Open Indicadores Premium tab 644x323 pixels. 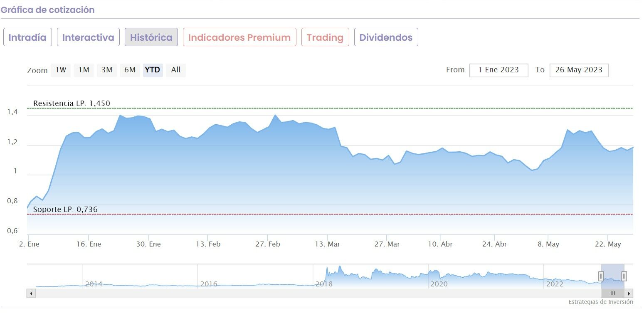(x=239, y=37)
